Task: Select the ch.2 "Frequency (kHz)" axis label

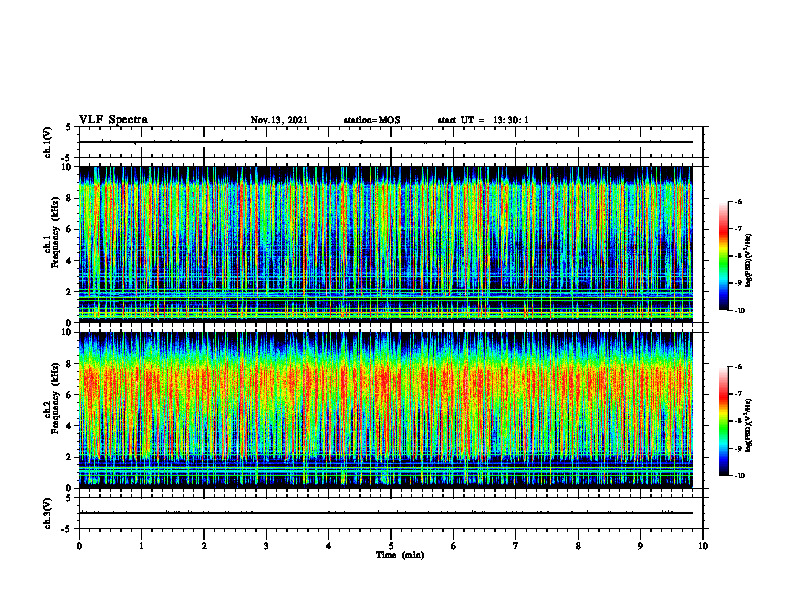Action: 55,398
